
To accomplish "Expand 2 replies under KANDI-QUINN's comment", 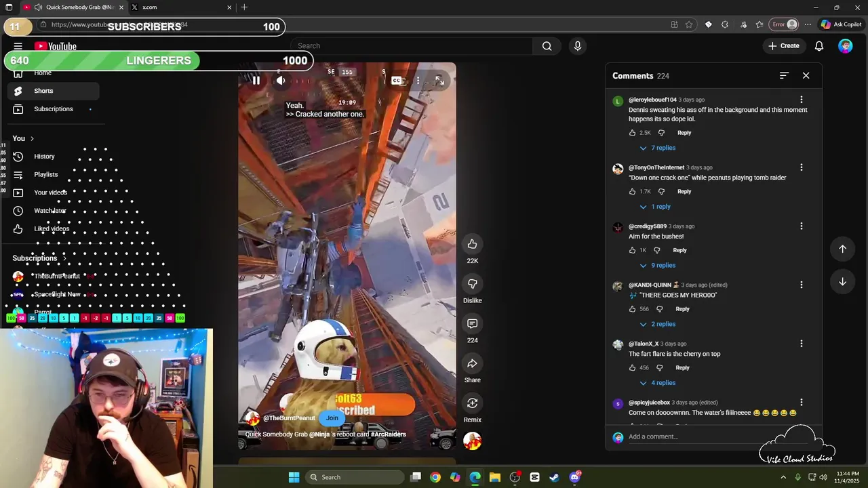I will (x=658, y=324).
